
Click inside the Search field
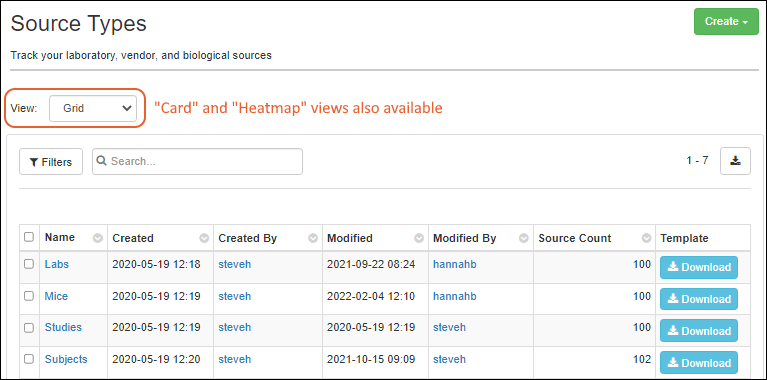pos(197,161)
